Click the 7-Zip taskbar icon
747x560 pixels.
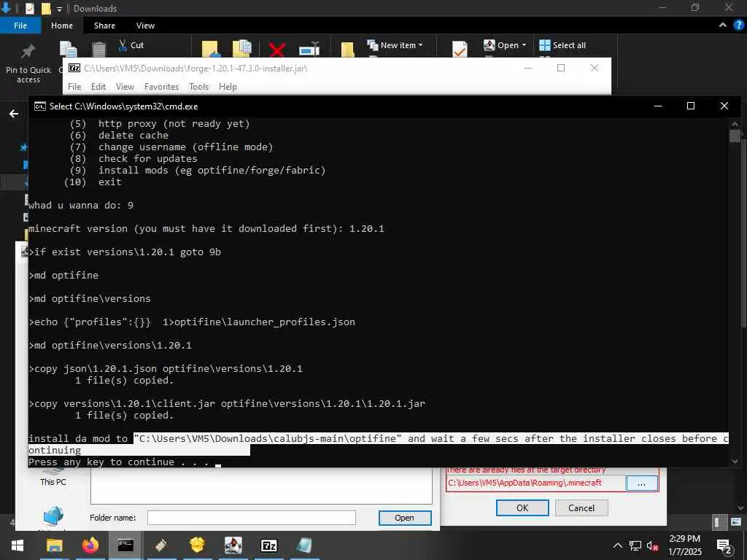(x=269, y=545)
